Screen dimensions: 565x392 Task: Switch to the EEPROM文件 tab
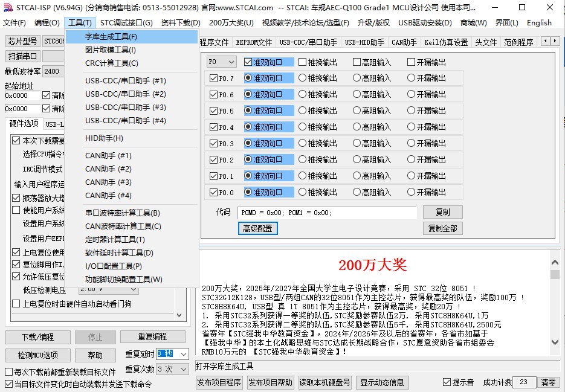[254, 42]
